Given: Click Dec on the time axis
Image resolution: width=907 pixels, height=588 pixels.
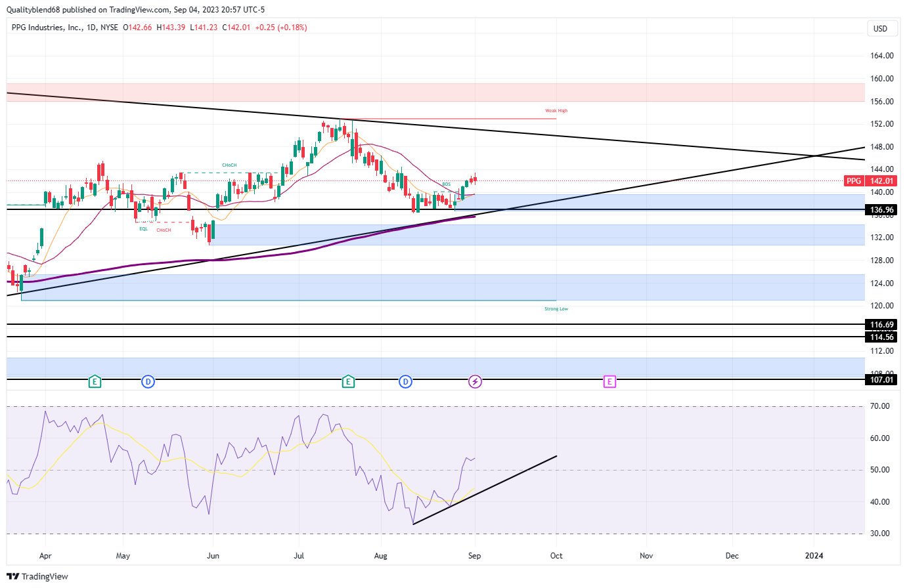Looking at the screenshot, I should (x=732, y=556).
